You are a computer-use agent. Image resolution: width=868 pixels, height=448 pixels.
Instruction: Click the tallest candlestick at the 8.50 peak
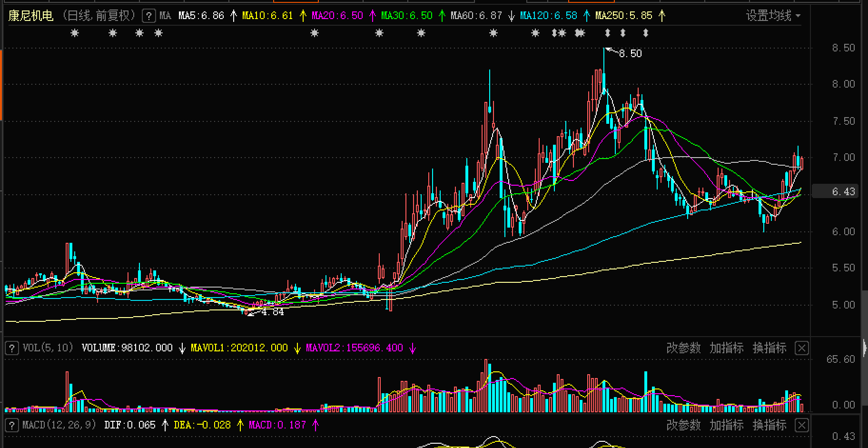point(604,70)
